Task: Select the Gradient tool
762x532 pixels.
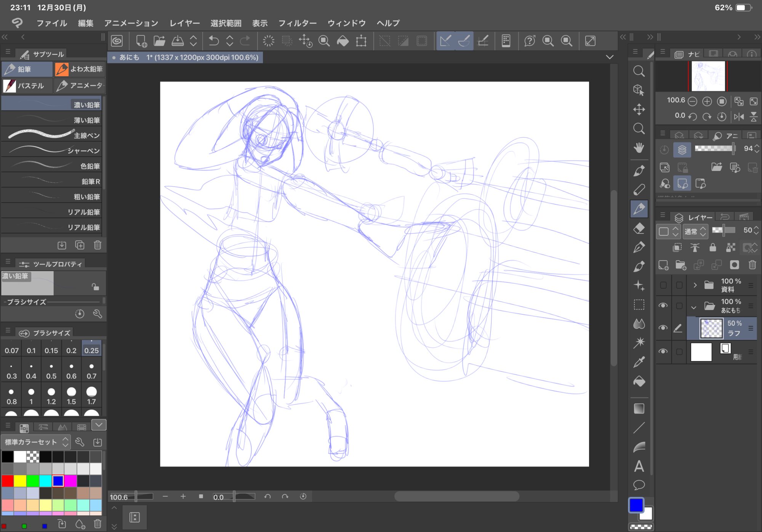Action: [639, 409]
